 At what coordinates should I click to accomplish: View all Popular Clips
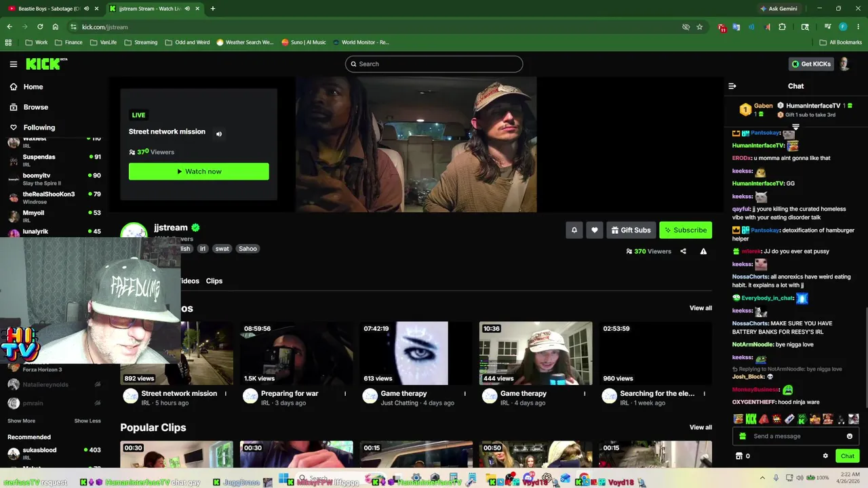(x=701, y=427)
